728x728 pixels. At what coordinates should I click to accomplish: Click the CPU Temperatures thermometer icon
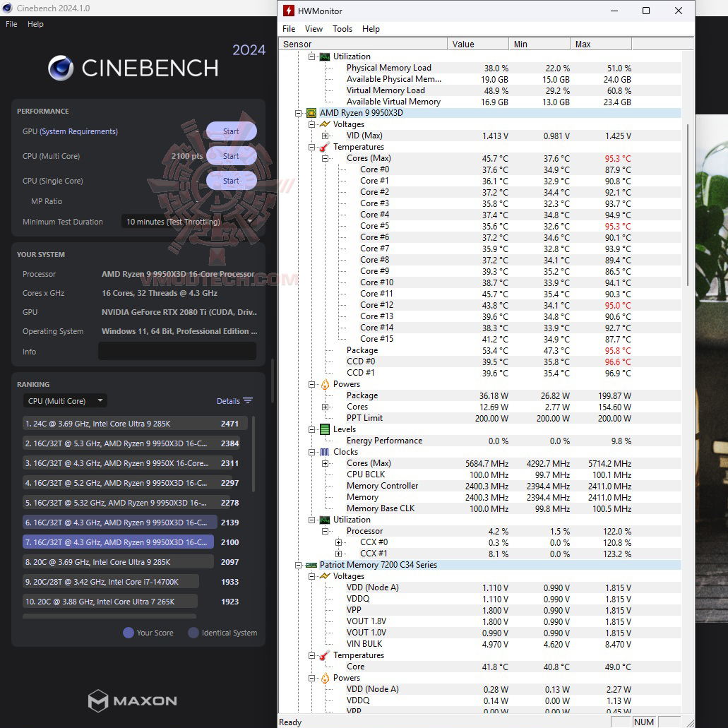325,147
